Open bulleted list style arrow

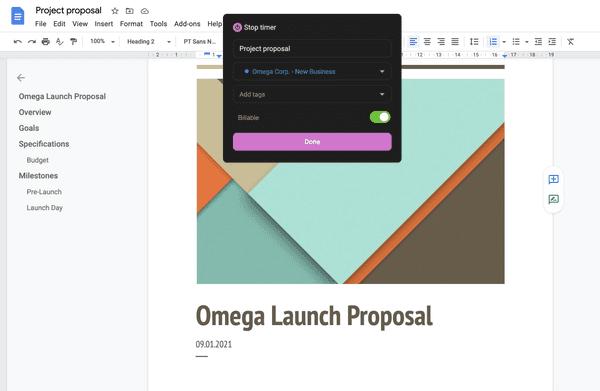[x=527, y=42]
